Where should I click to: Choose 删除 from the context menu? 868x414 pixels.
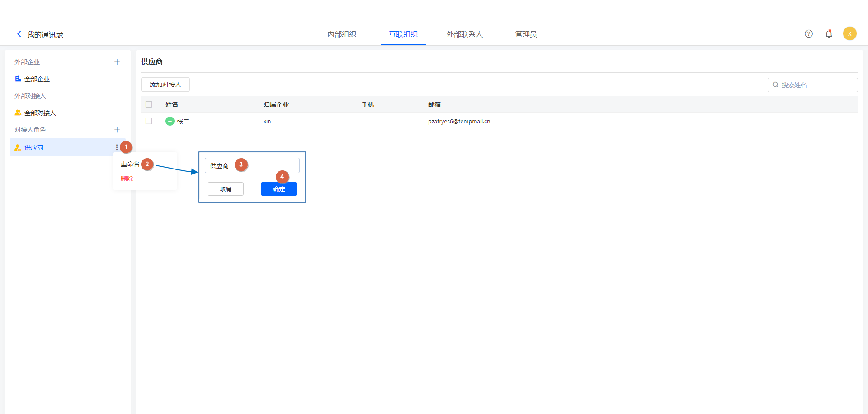127,179
